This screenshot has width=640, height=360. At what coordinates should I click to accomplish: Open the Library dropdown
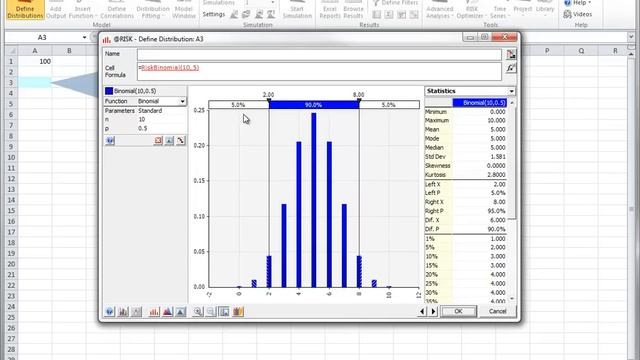(x=545, y=10)
